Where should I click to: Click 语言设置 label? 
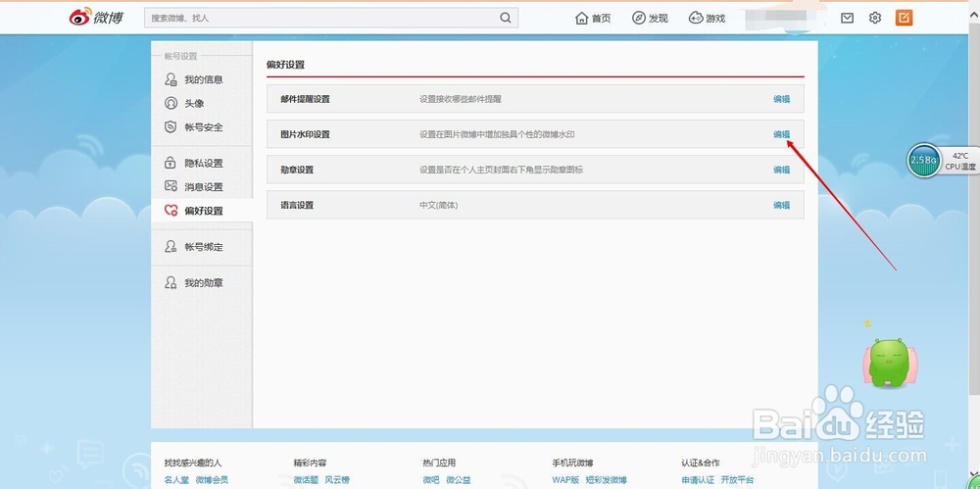(297, 205)
